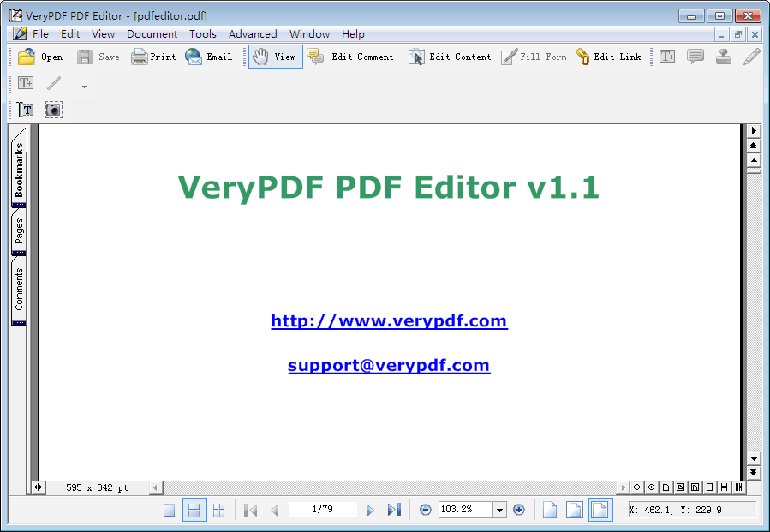
Task: Zoom in with the plus button
Action: [518, 510]
